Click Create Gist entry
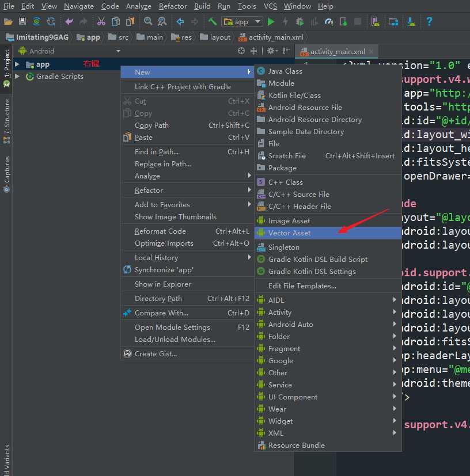470x476 pixels. (x=187, y=353)
